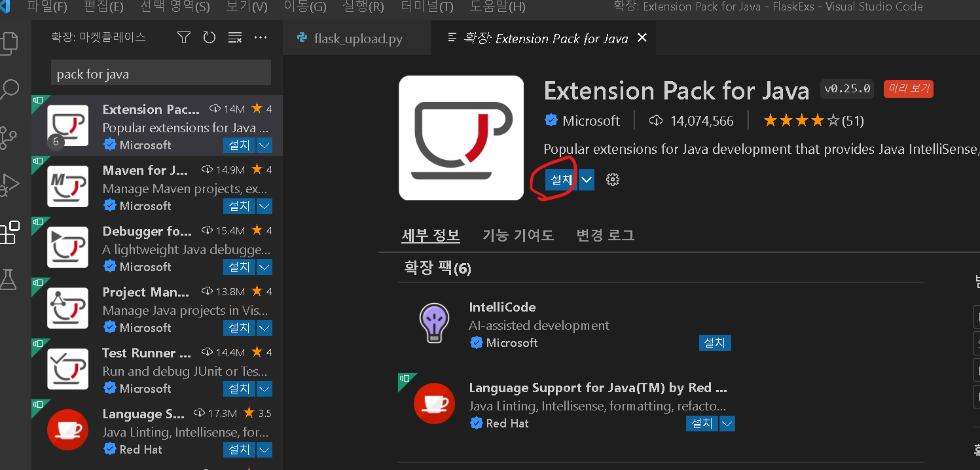Click 설치 button on extension detail page
The width and height of the screenshot is (980, 470).
click(x=562, y=179)
